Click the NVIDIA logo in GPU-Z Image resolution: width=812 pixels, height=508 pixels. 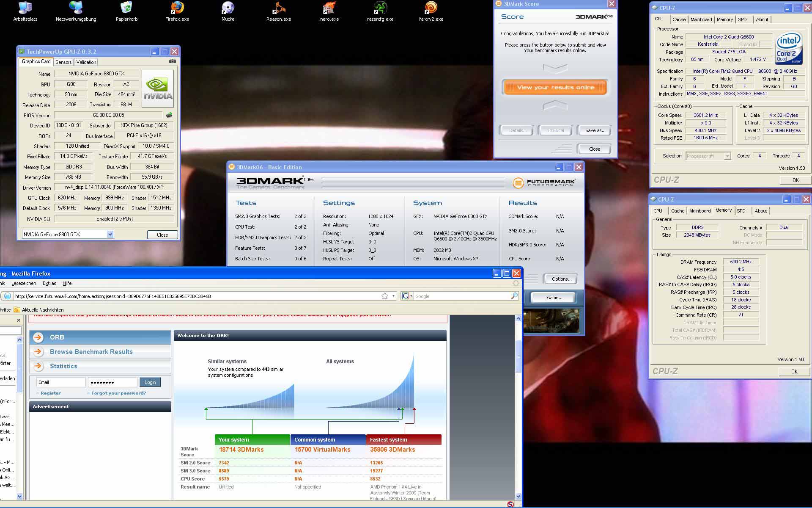tap(158, 88)
